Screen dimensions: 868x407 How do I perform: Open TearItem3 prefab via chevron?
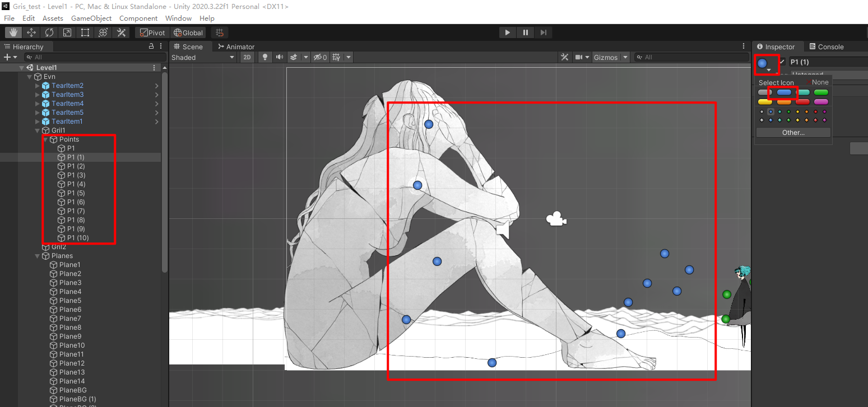(157, 95)
